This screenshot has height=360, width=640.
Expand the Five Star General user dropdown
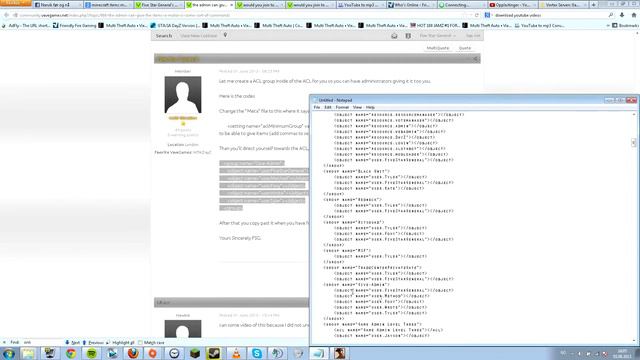click(438, 36)
